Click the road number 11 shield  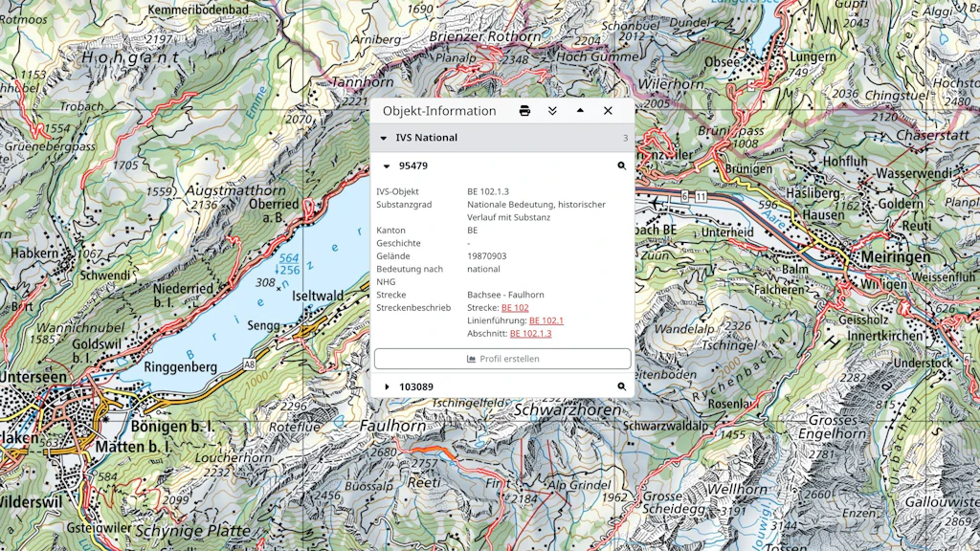[701, 197]
